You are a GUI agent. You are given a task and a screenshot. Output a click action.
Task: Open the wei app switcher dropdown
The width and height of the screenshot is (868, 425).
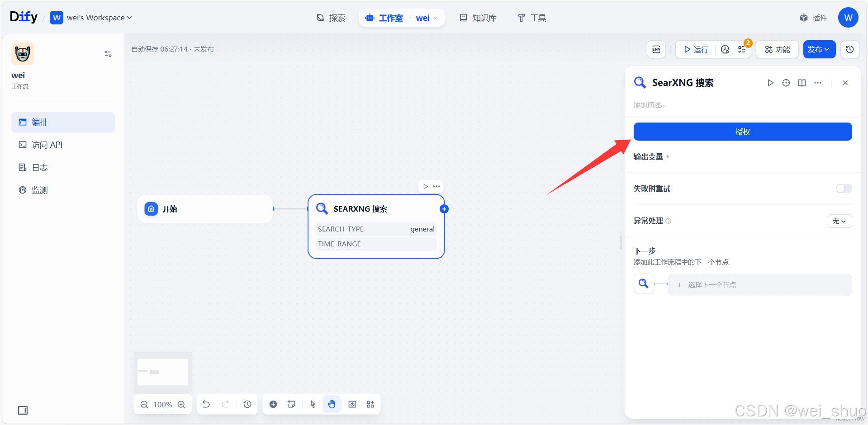pyautogui.click(x=427, y=18)
